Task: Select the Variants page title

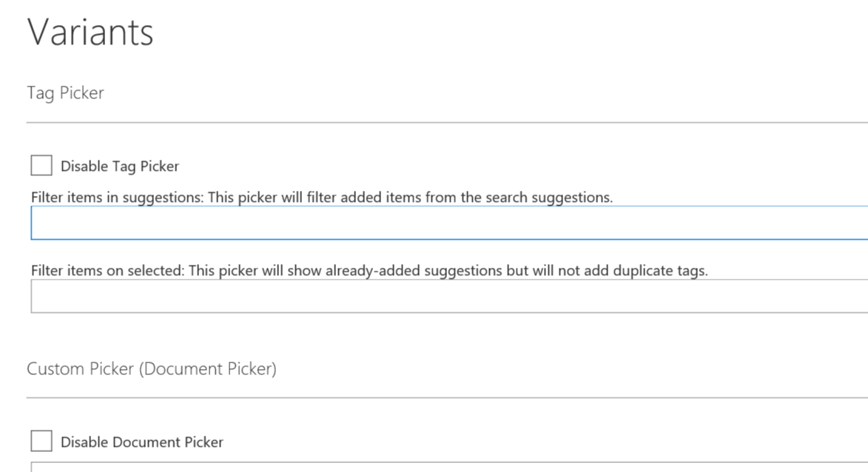Action: 90,31
